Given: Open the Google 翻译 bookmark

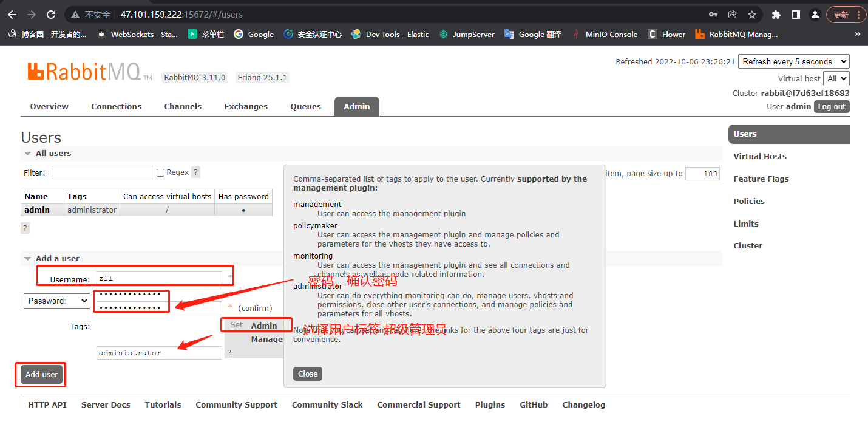Looking at the screenshot, I should pyautogui.click(x=533, y=35).
